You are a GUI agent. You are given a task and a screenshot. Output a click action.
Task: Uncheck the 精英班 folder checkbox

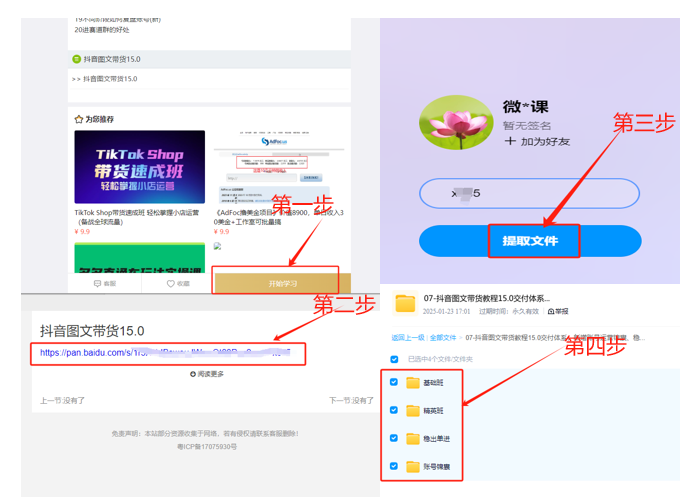(394, 410)
